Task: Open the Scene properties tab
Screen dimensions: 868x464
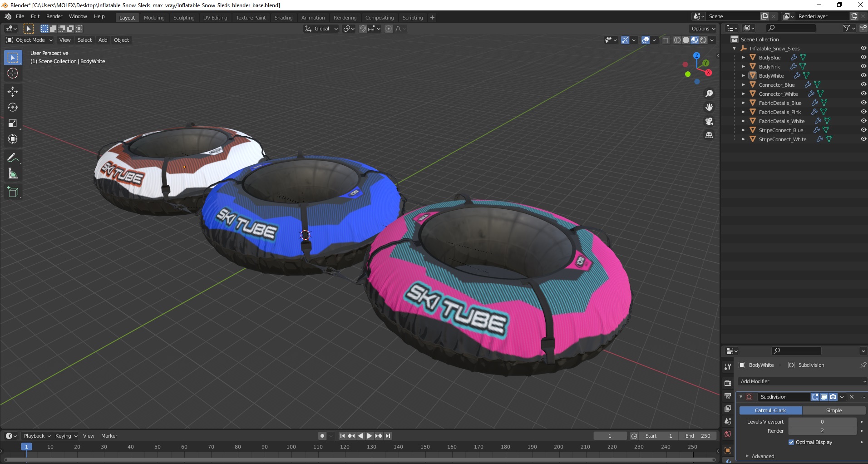Action: [728, 421]
